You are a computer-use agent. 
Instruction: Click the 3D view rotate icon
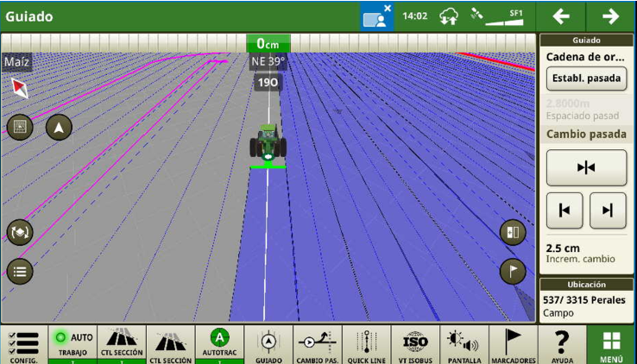tap(20, 231)
